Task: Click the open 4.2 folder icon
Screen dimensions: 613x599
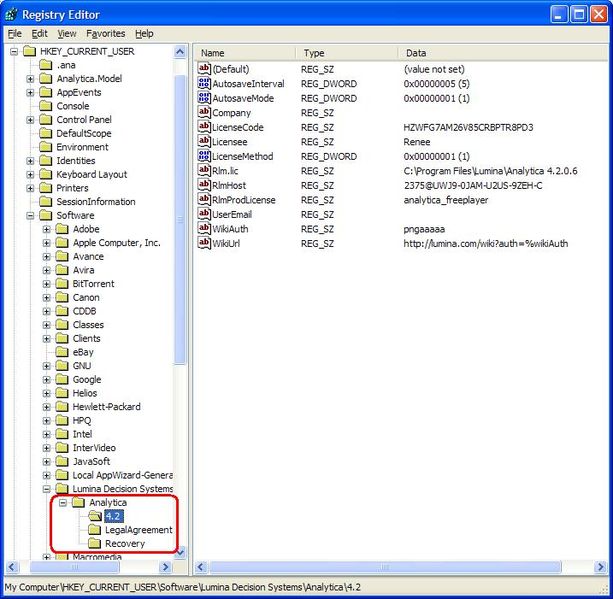Action: point(95,516)
